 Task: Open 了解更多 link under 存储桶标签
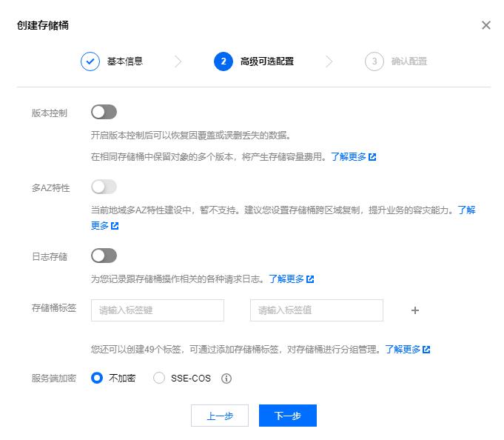403,349
